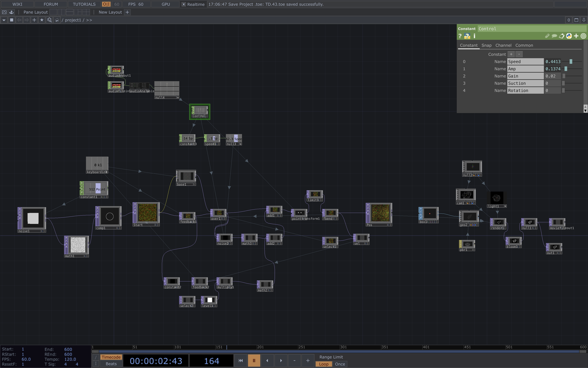This screenshot has width=588, height=368.
Task: Switch to the Channel parameter tab
Action: pos(503,45)
